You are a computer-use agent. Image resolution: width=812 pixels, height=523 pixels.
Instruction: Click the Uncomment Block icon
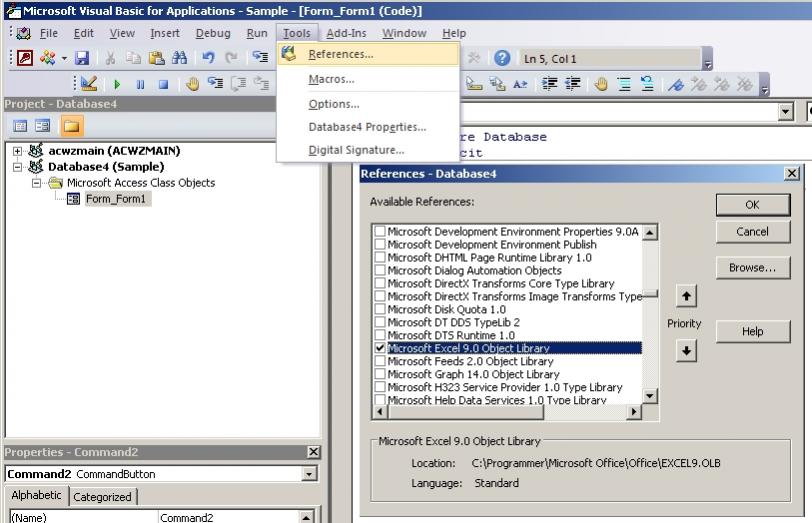pyautogui.click(x=647, y=84)
